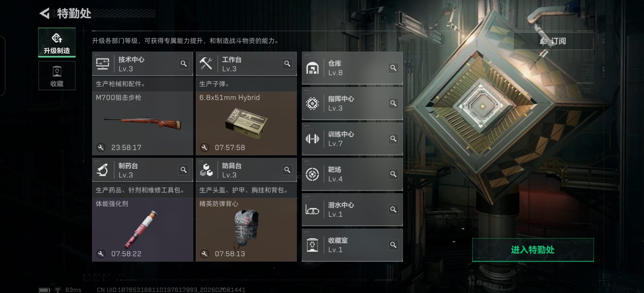Inspect 防具台 via its magnifier icon
The height and width of the screenshot is (293, 644).
[287, 170]
